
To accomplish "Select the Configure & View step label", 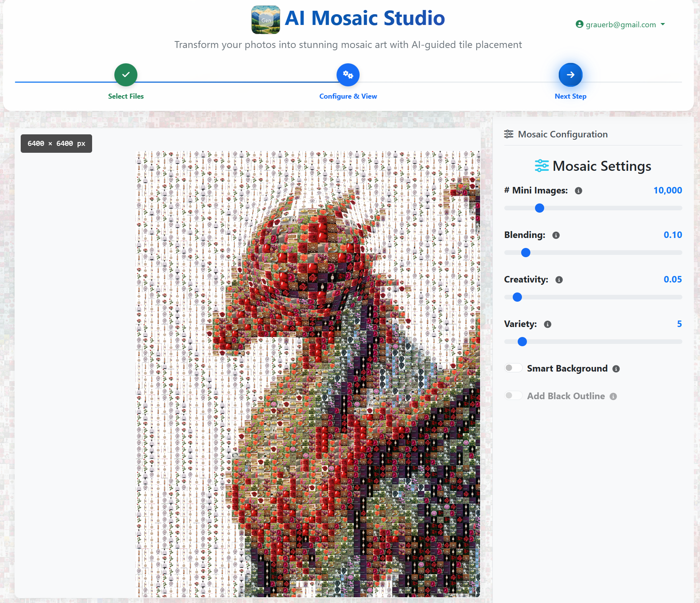I will [348, 96].
